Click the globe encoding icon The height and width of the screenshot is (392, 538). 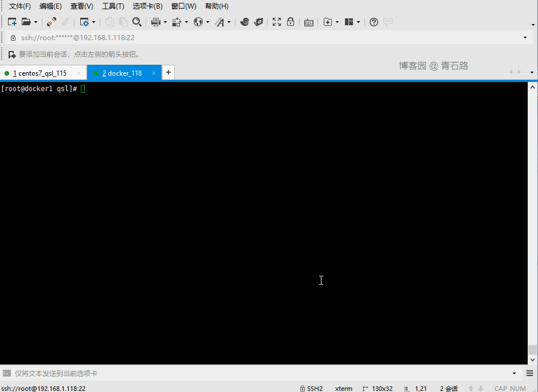(198, 22)
